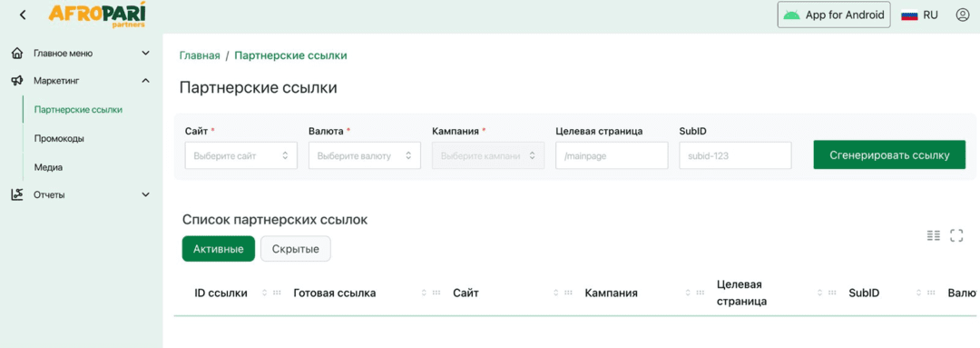Focus the SubID input field
The image size is (980, 348).
point(736,155)
